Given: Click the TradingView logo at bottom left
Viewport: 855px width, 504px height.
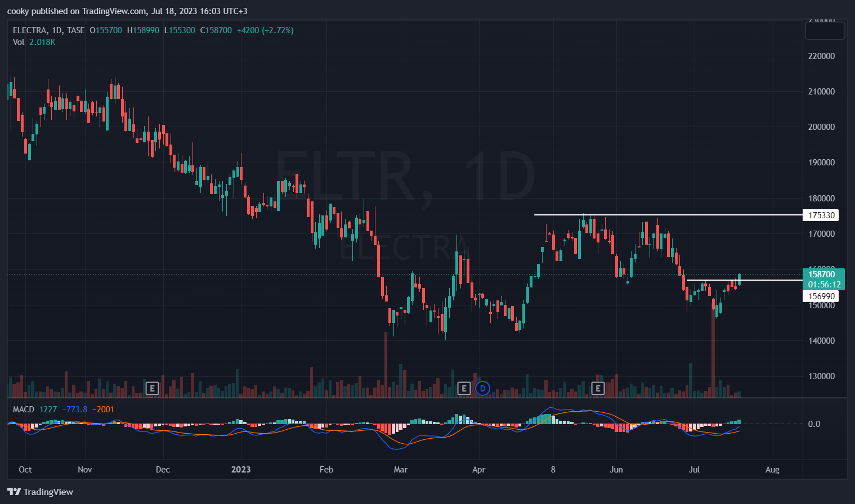Looking at the screenshot, I should click(41, 492).
